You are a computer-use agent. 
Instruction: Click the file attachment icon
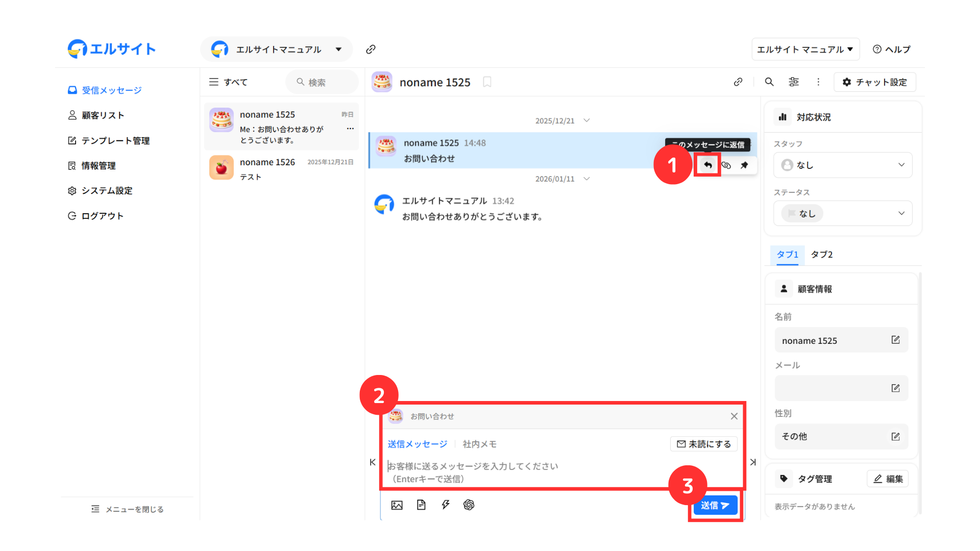click(x=421, y=505)
